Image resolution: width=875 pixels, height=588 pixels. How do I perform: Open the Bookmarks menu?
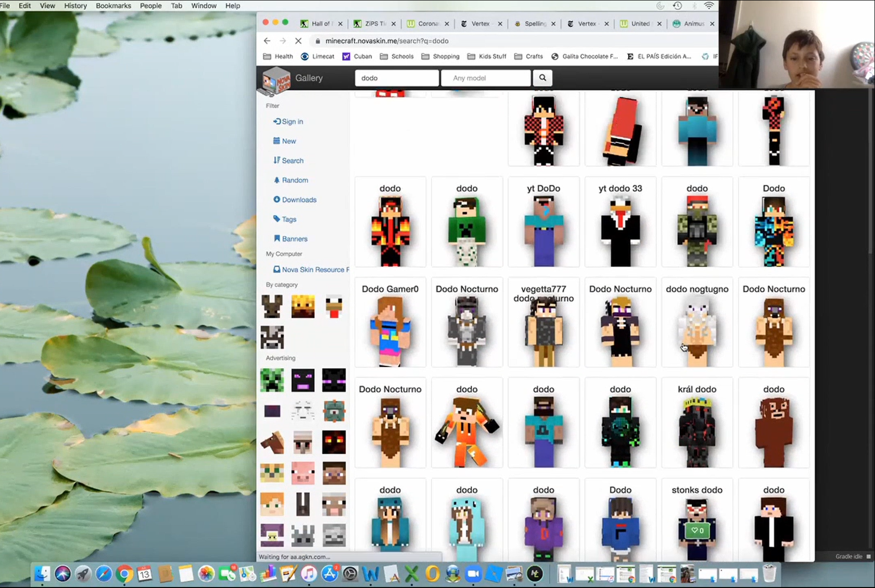click(x=113, y=6)
